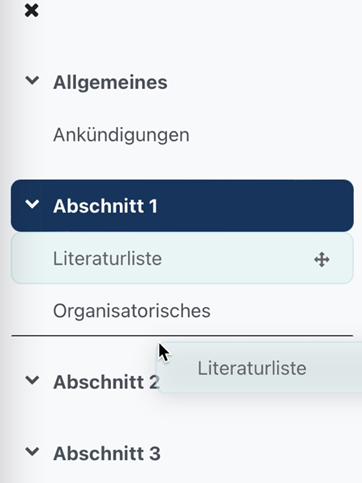Select the Abschnitt 1 section title
Screen dimensions: 362x483
click(x=105, y=206)
